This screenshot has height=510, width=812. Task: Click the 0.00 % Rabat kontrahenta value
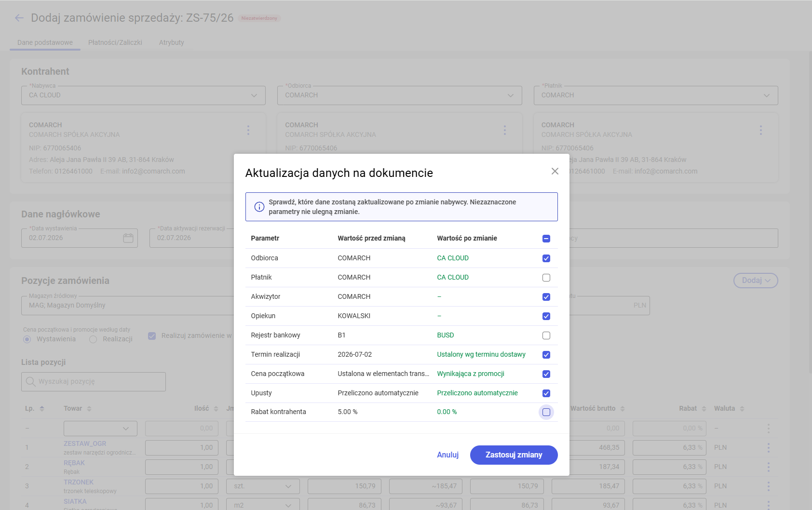coord(447,412)
